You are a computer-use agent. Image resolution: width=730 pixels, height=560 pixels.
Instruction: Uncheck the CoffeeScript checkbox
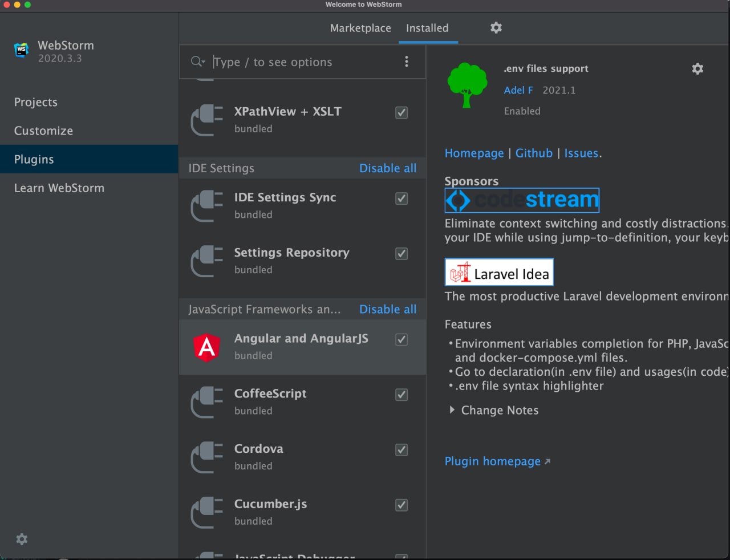(401, 395)
